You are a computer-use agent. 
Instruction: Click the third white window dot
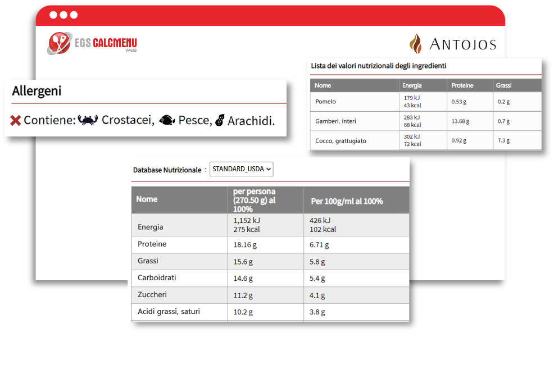(x=74, y=15)
